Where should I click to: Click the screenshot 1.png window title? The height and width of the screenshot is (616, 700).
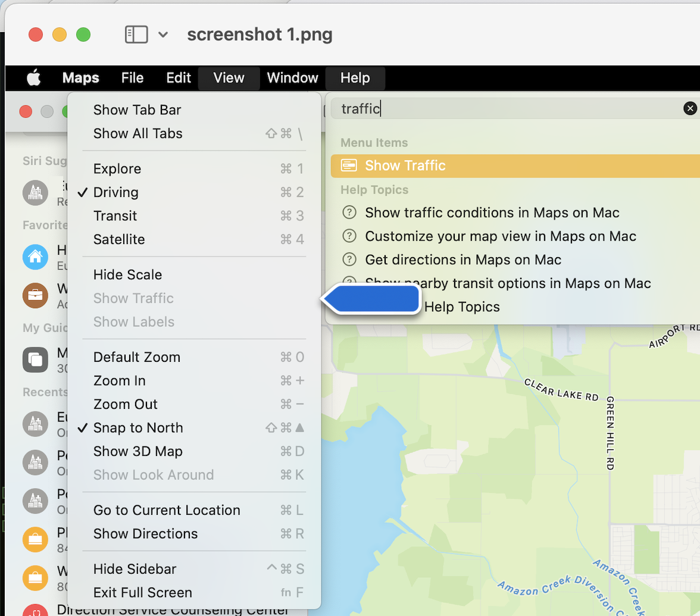[260, 35]
